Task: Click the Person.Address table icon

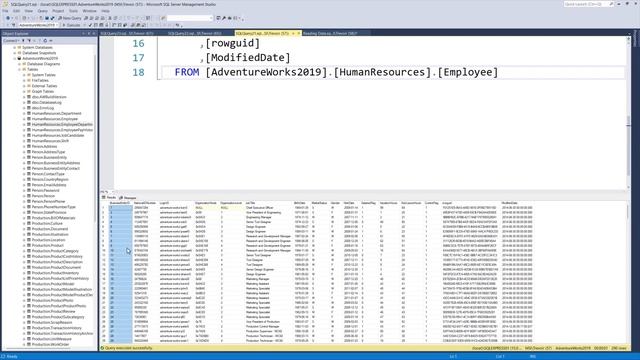Action: [x=29, y=147]
